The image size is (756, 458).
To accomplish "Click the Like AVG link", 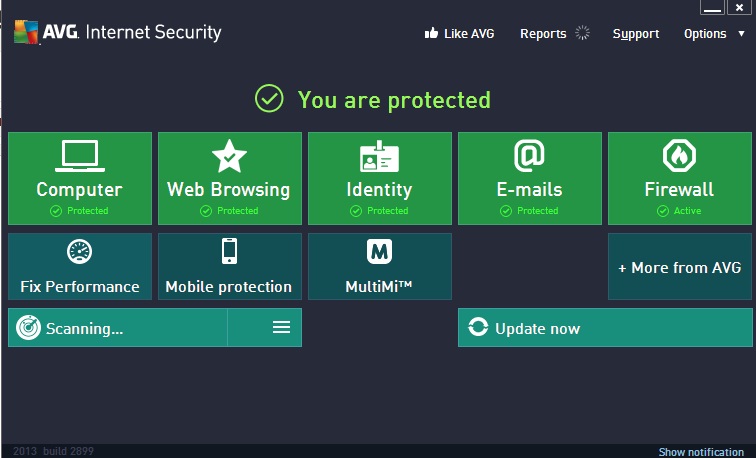I will 469,33.
